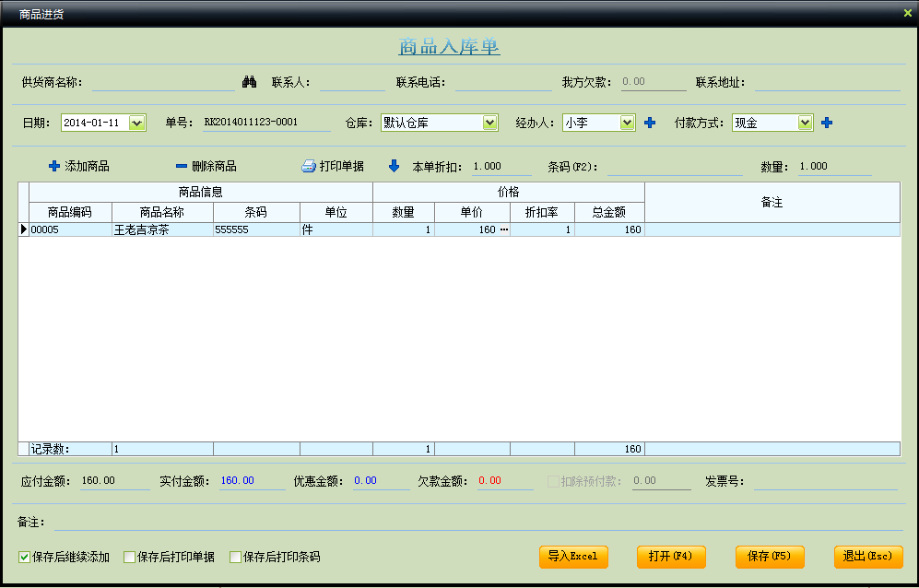Expand the 仓库 warehouse dropdown
The image size is (919, 588).
pyautogui.click(x=490, y=123)
